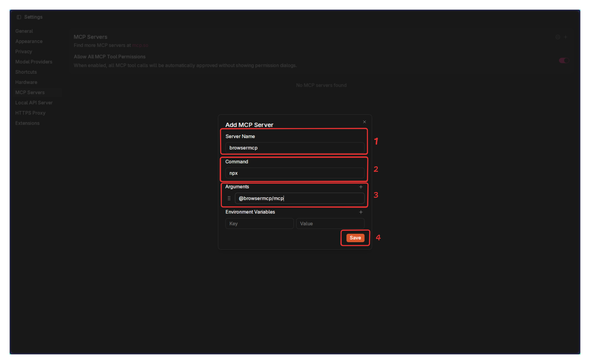Image resolution: width=590 pixels, height=364 pixels.
Task: Visit the mcp.so link
Action: pyautogui.click(x=140, y=45)
